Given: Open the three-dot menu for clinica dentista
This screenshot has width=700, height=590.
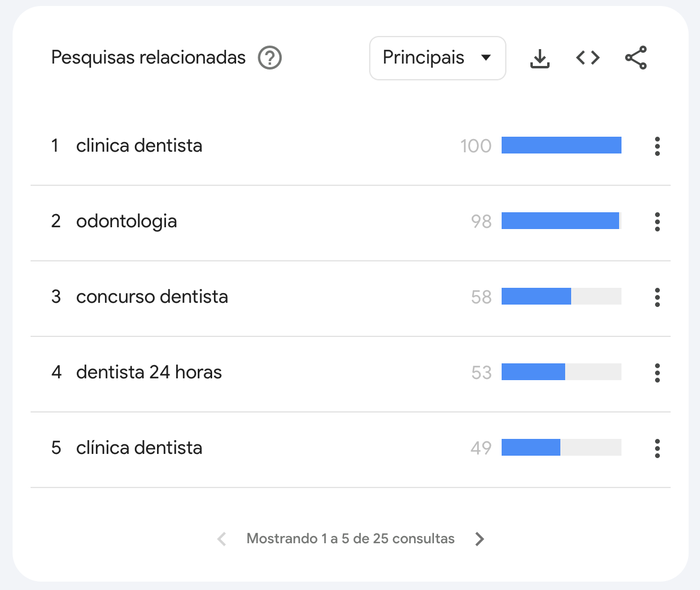Looking at the screenshot, I should pyautogui.click(x=657, y=146).
